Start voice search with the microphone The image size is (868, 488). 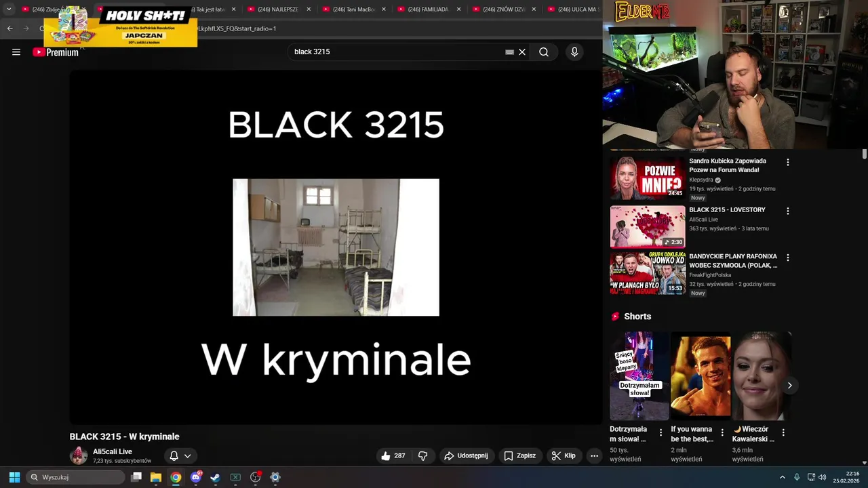(x=574, y=52)
